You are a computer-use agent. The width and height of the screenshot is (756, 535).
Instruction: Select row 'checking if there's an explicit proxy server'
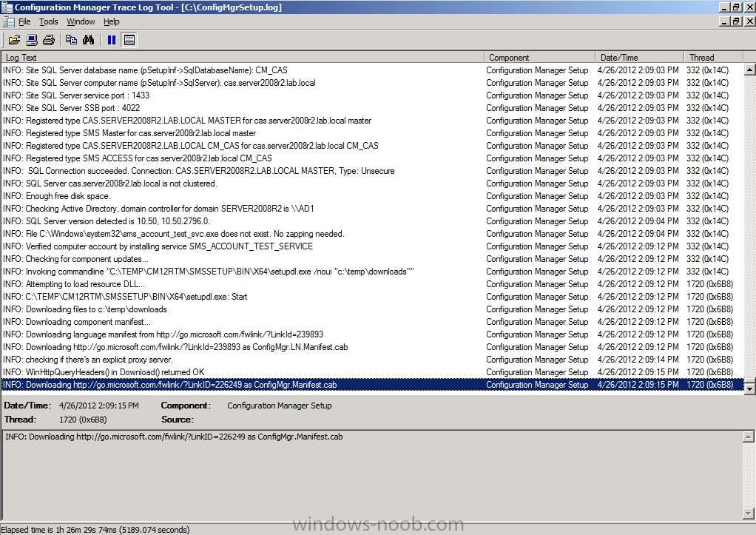[372, 360]
